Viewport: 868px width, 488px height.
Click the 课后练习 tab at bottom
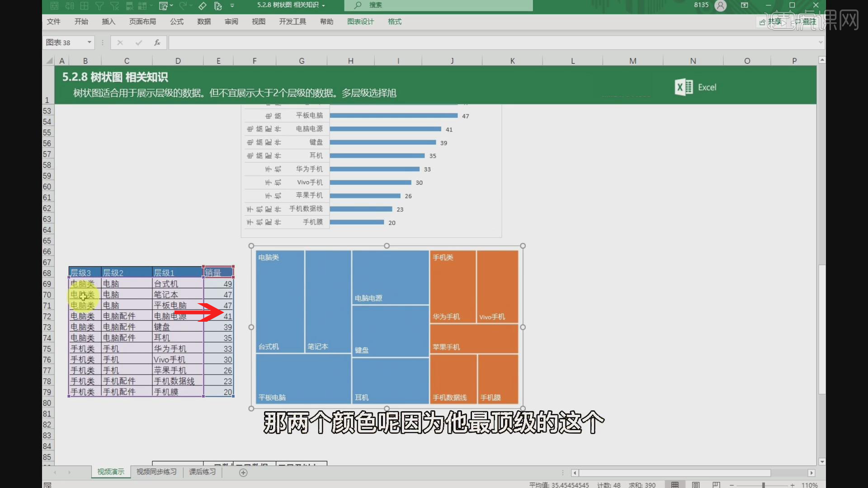[202, 472]
